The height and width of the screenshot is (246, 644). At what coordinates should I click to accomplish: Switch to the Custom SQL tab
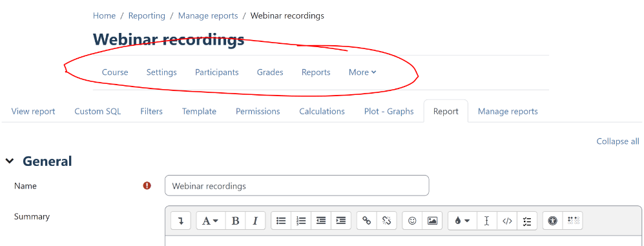98,111
